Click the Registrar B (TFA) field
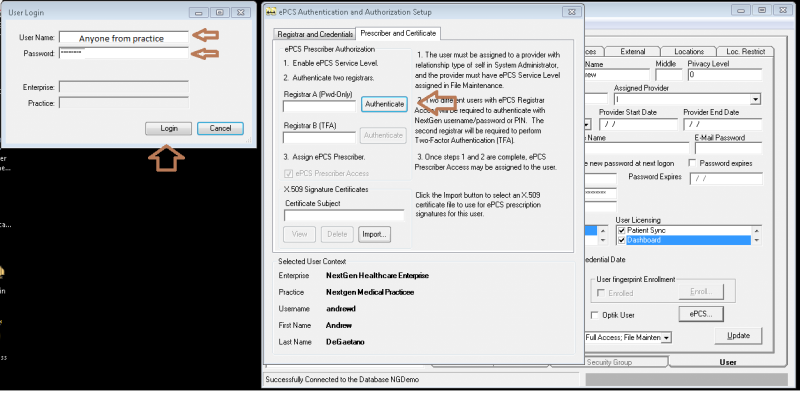800x413 pixels. pyautogui.click(x=319, y=137)
